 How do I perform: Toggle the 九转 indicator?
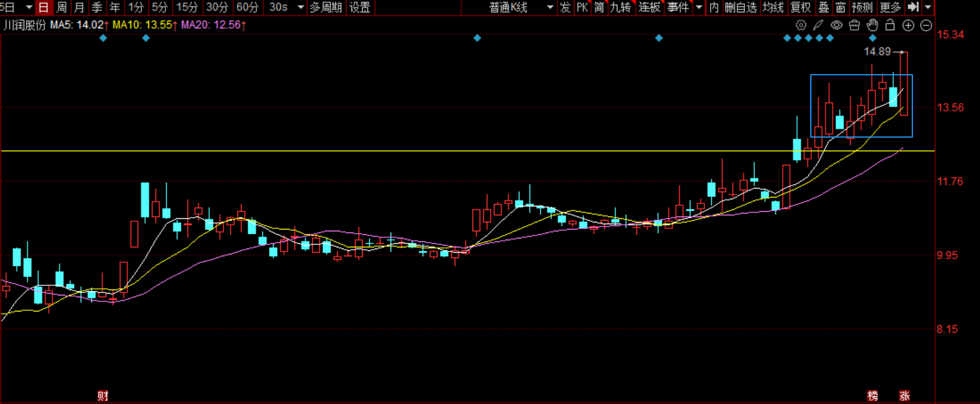(621, 7)
